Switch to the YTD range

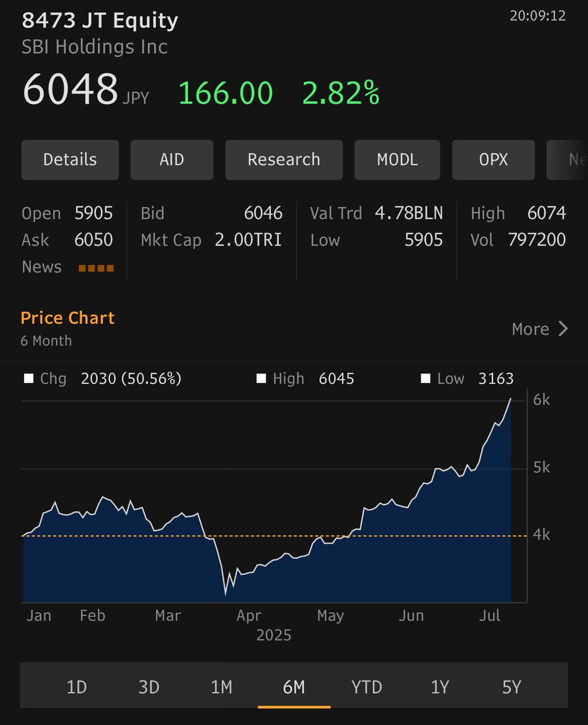366,687
